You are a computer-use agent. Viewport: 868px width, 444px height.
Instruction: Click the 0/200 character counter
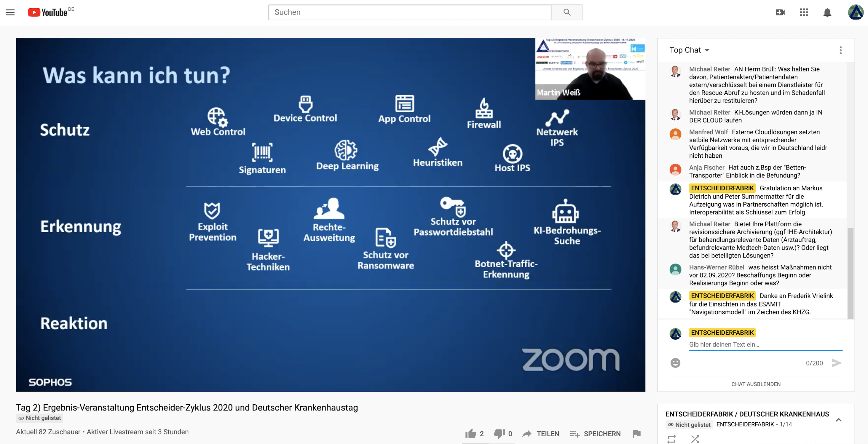(814, 363)
